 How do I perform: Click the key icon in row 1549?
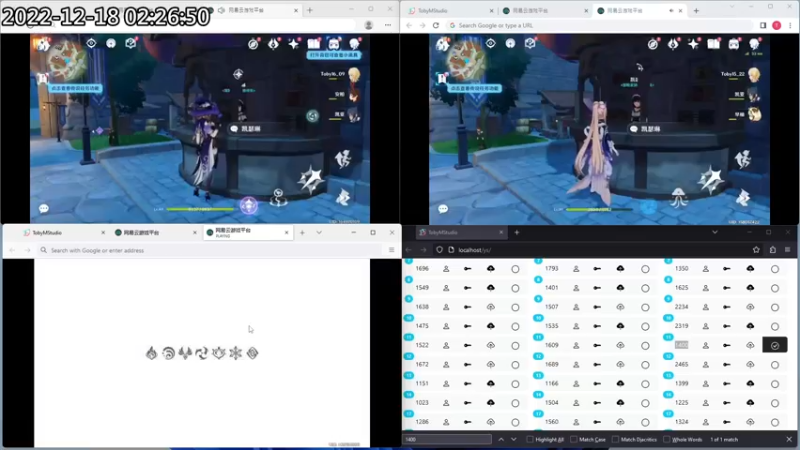[x=467, y=288]
